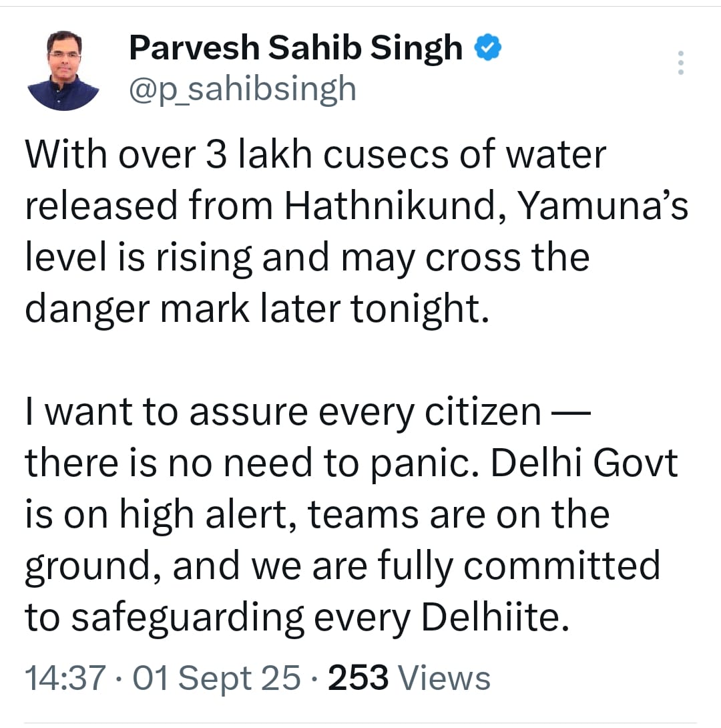Image resolution: width=721 pixels, height=728 pixels.
Task: Open the @p_sahibsingh handle link
Action: pos(242,88)
